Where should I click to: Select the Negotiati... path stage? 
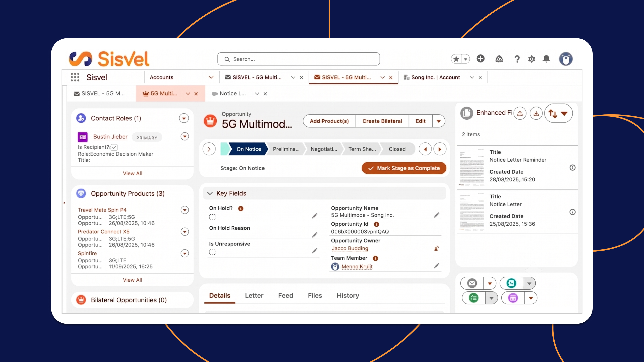(324, 149)
